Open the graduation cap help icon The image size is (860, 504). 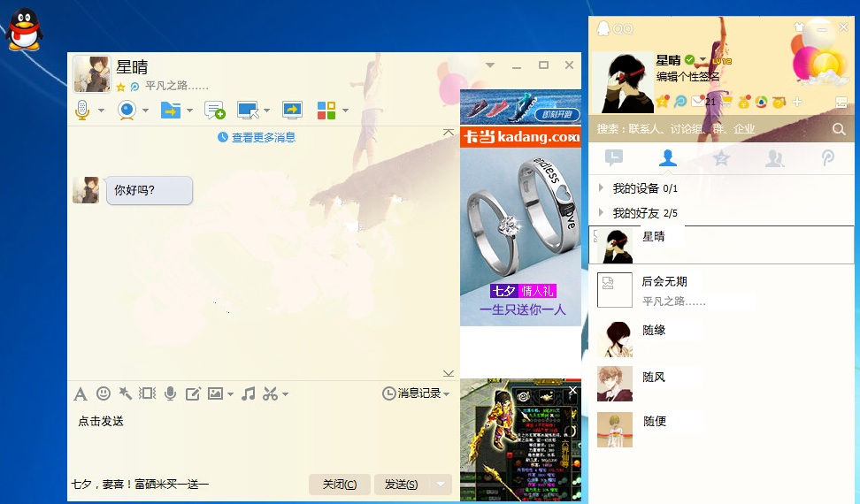tap(779, 102)
